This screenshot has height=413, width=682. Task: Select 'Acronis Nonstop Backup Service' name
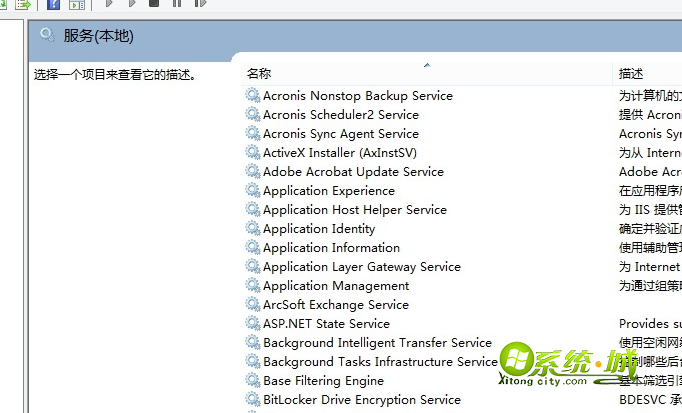pyautogui.click(x=358, y=96)
